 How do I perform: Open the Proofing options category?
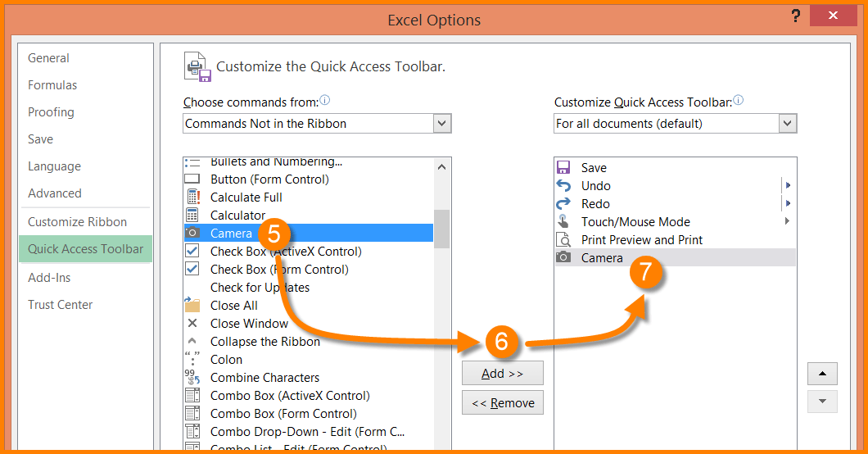point(51,112)
